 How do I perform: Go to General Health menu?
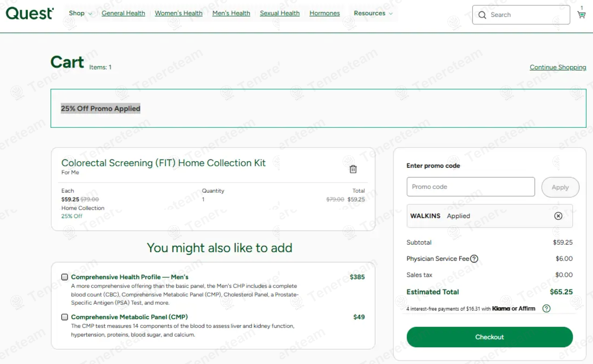(x=123, y=13)
